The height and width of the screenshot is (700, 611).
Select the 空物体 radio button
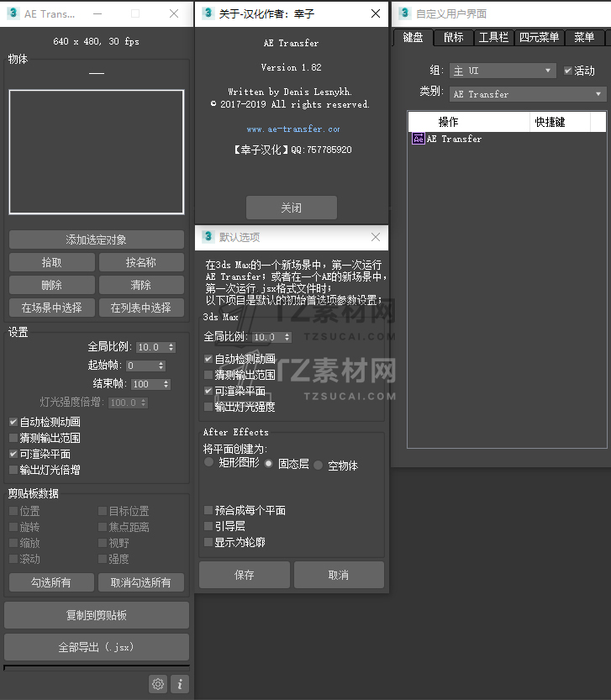(x=318, y=466)
